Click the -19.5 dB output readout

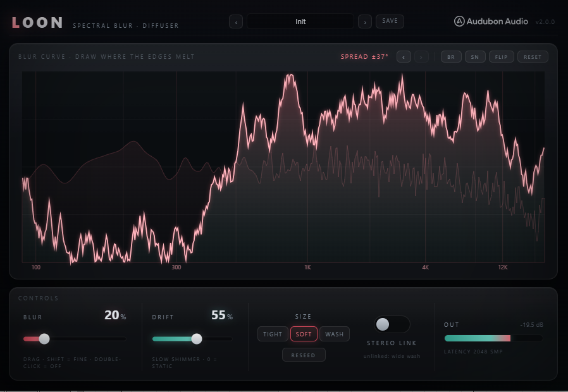click(x=532, y=325)
